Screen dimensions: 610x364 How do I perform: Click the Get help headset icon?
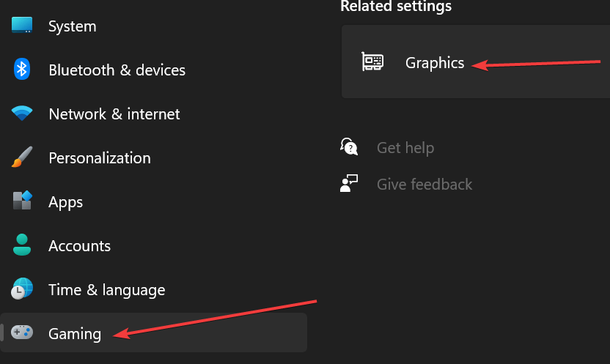pos(349,146)
